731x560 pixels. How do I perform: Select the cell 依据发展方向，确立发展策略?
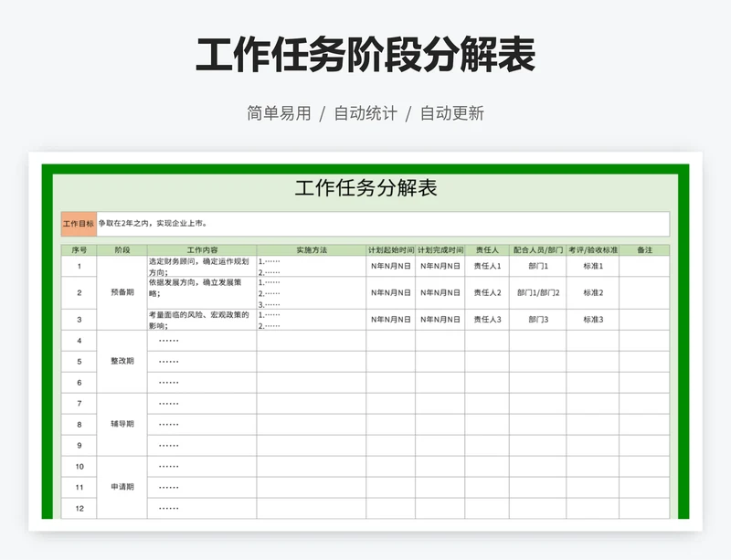[202, 293]
